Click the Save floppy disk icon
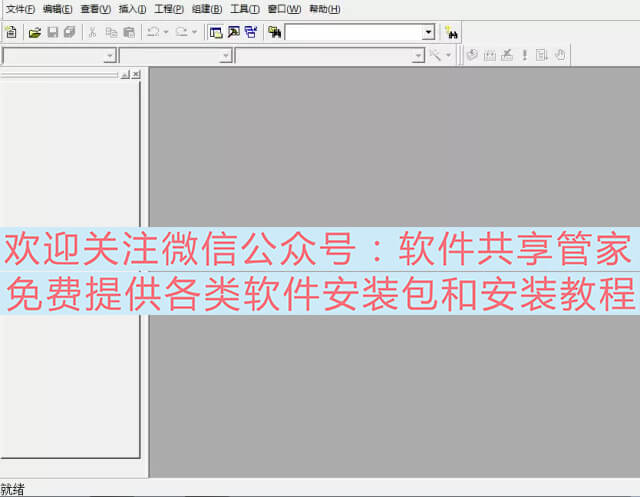 [53, 32]
